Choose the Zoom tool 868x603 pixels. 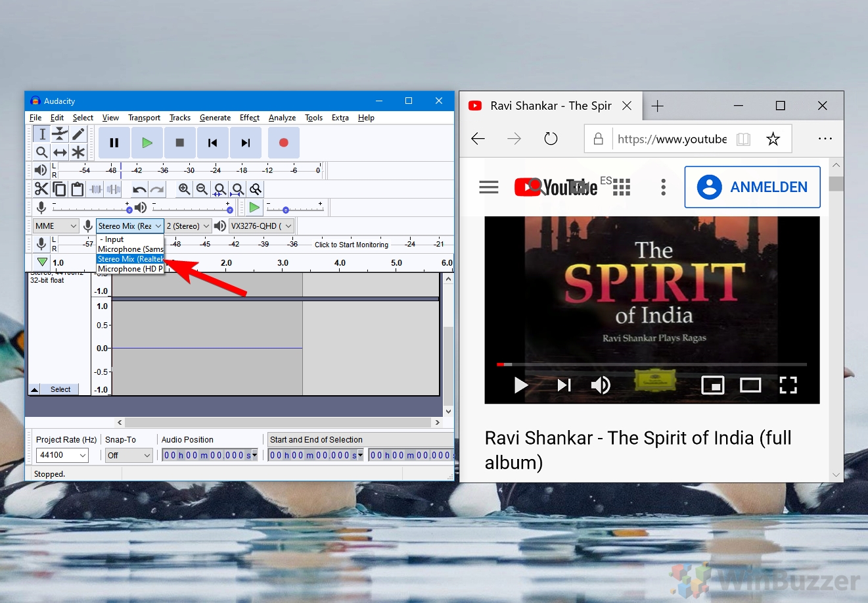pos(41,152)
